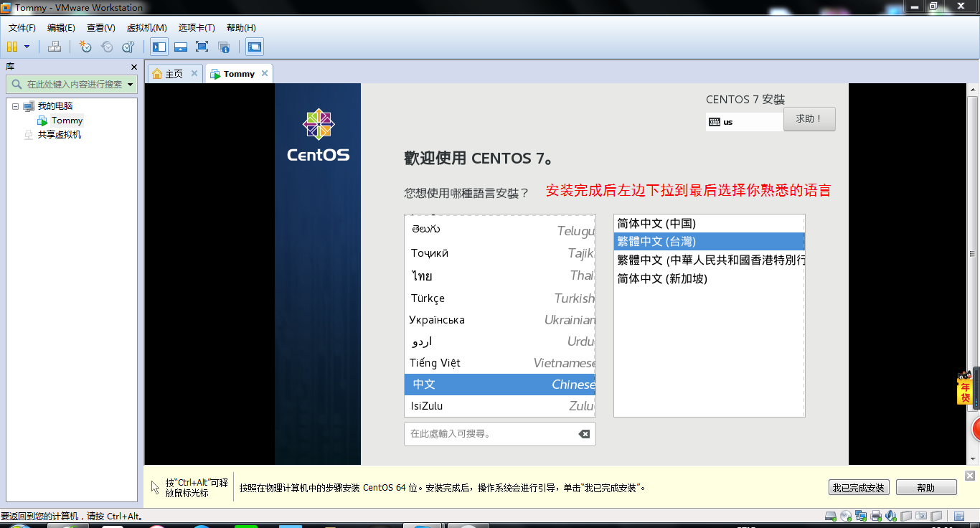Toggle the library sidebar view icon
The width and height of the screenshot is (980, 528).
click(159, 47)
